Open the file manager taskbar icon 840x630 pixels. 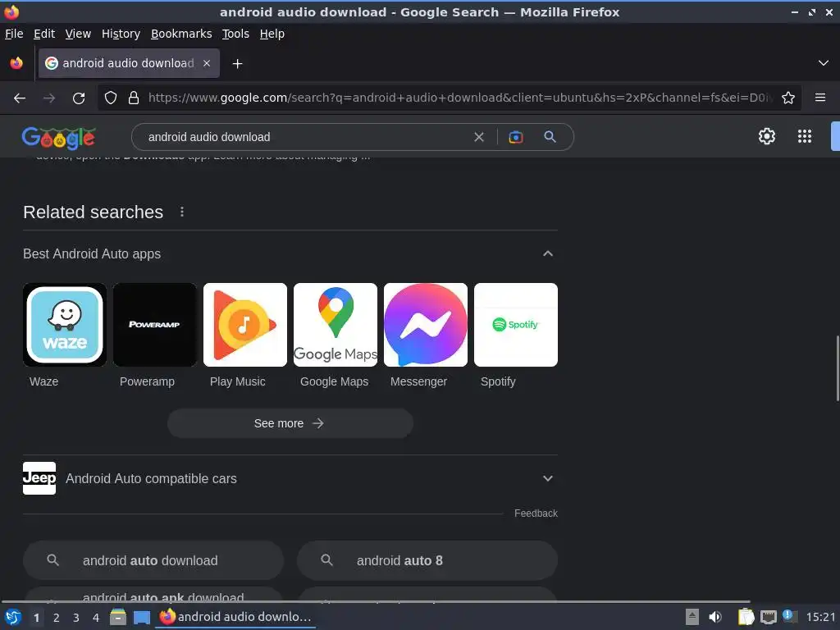(x=118, y=617)
